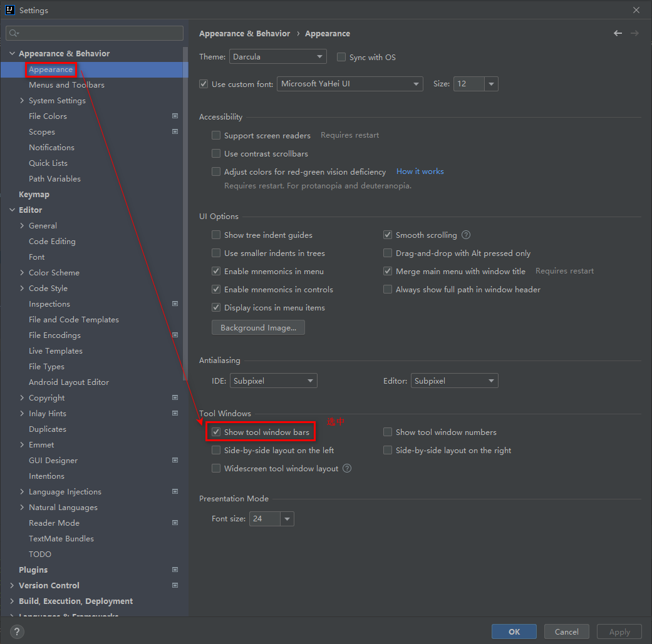652x644 pixels.
Task: Click the settings search field
Action: 95,33
